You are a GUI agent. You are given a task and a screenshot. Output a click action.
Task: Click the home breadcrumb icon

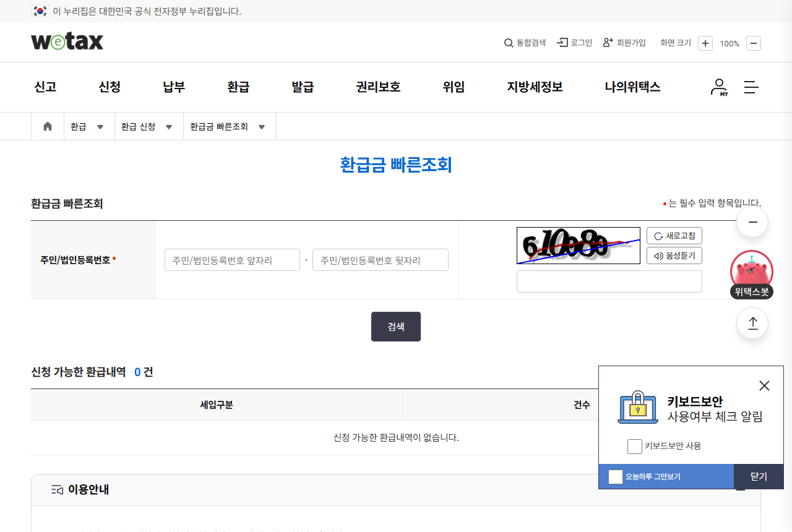pos(48,126)
